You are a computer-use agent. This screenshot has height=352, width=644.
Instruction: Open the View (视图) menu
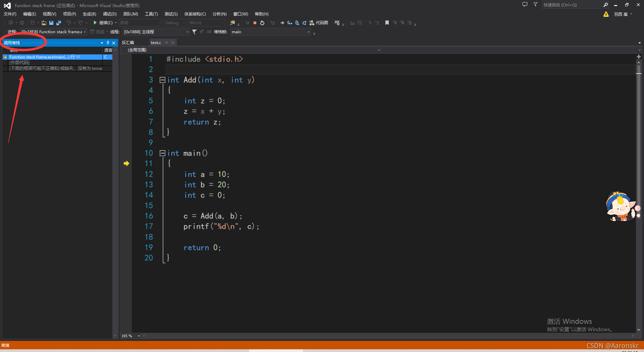(49, 14)
